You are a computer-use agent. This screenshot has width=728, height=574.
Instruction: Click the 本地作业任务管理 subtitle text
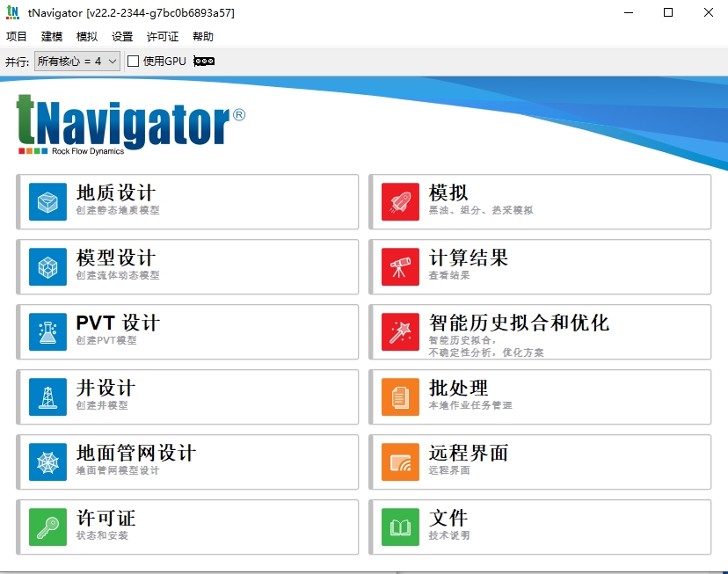[x=470, y=405]
